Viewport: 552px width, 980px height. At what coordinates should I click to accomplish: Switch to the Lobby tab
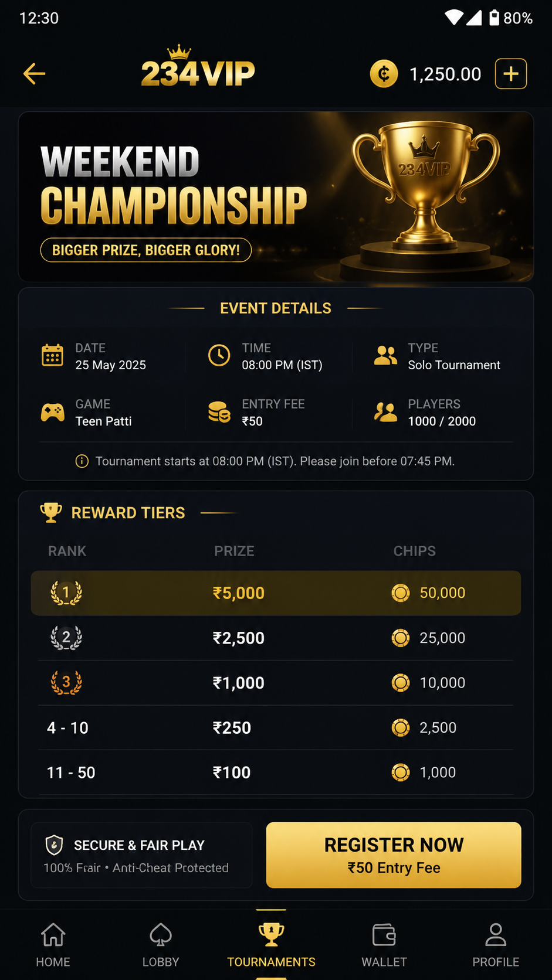[161, 945]
